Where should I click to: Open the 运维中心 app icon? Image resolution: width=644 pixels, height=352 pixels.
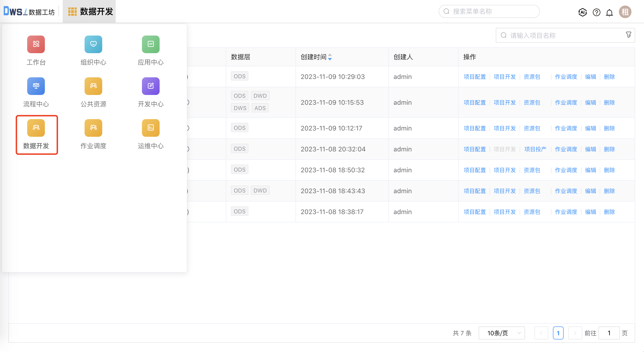click(151, 128)
